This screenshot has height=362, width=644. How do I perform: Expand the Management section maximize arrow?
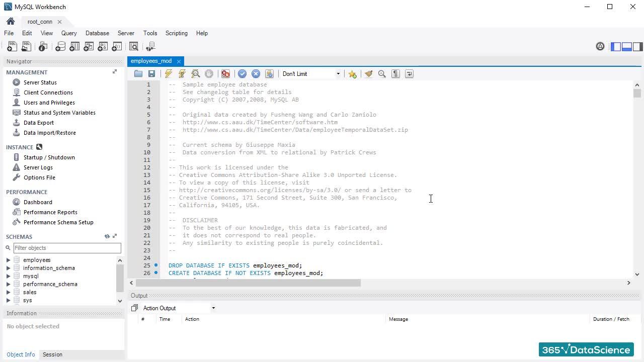click(115, 72)
